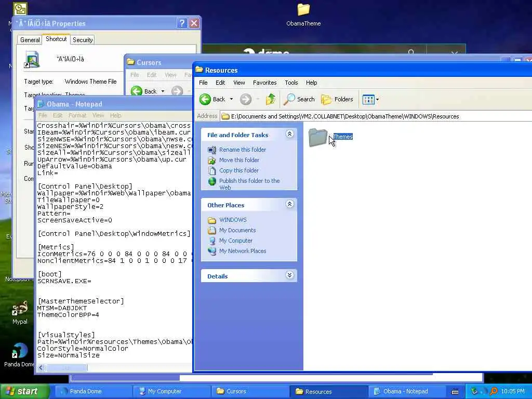
Task: Open View menu in Resources window
Action: (x=239, y=83)
